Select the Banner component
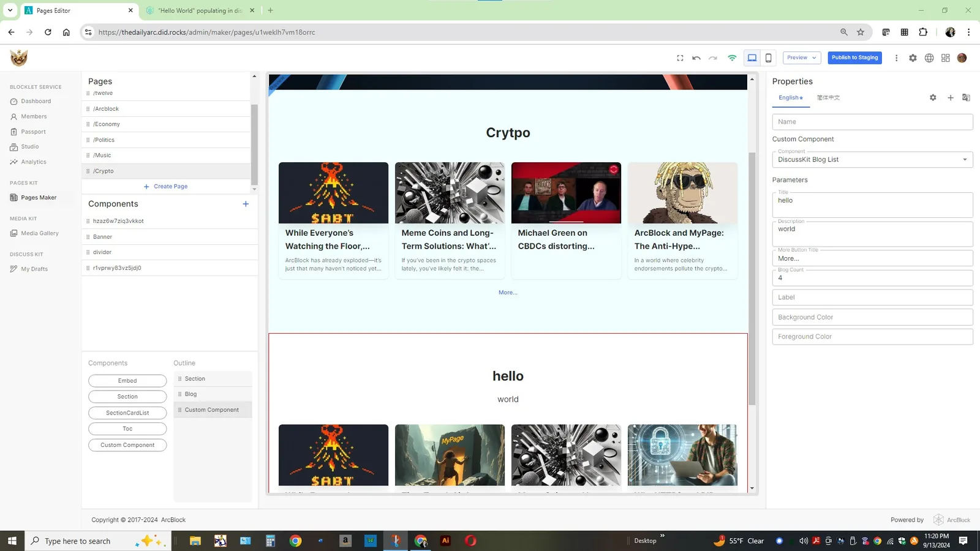Viewport: 980px width, 551px height. [170, 237]
